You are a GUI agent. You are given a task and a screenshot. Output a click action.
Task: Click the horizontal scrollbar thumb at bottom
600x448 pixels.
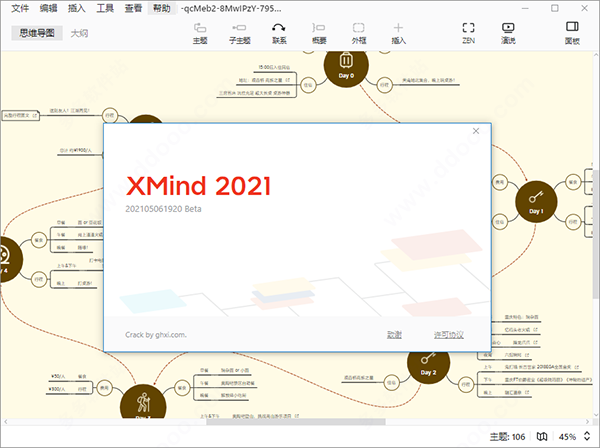click(296, 422)
